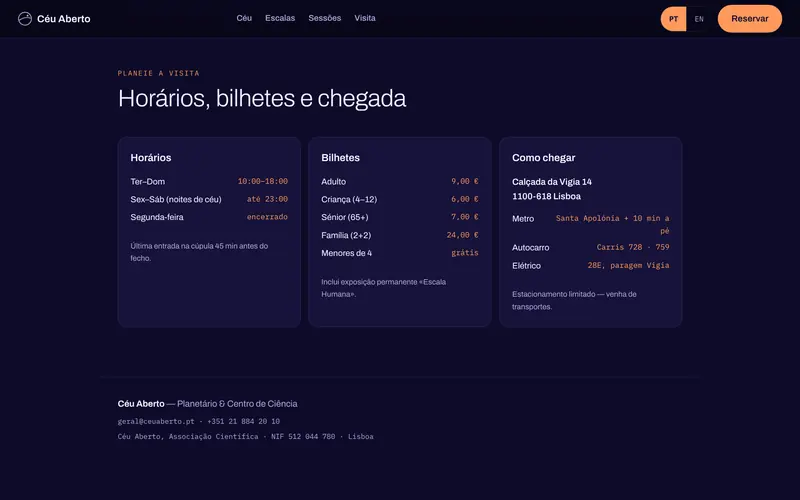The image size is (800, 500).
Task: Select the heading 'Horários, bilhetes e chegada'
Action: coord(262,98)
